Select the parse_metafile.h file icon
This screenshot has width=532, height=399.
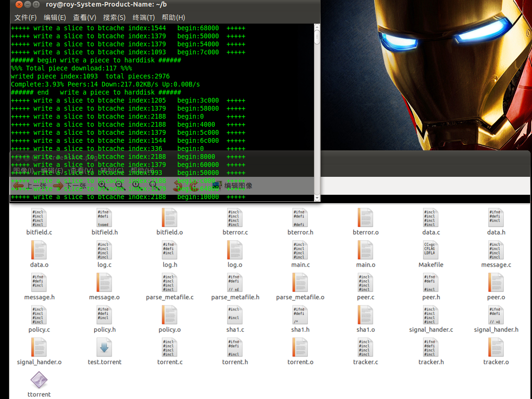235,282
